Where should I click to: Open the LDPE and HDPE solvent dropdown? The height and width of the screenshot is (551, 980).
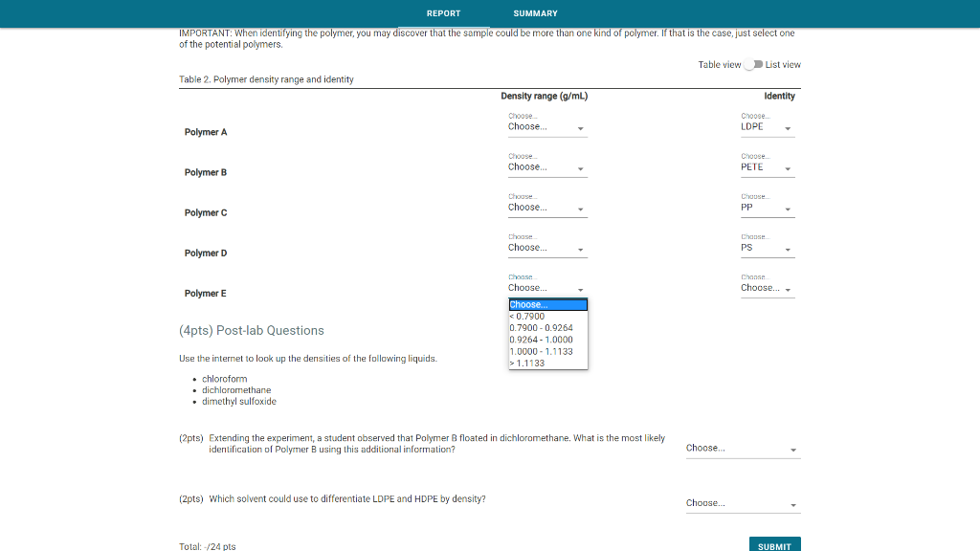743,502
